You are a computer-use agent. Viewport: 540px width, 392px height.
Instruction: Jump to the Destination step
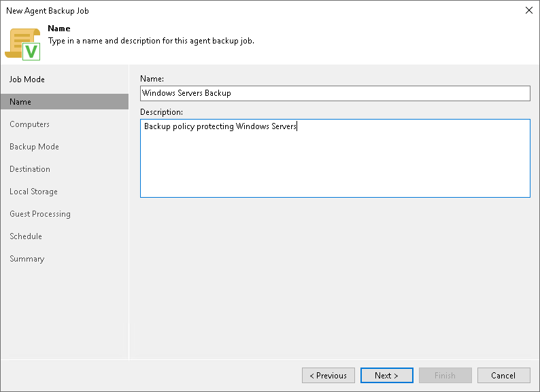tap(30, 169)
